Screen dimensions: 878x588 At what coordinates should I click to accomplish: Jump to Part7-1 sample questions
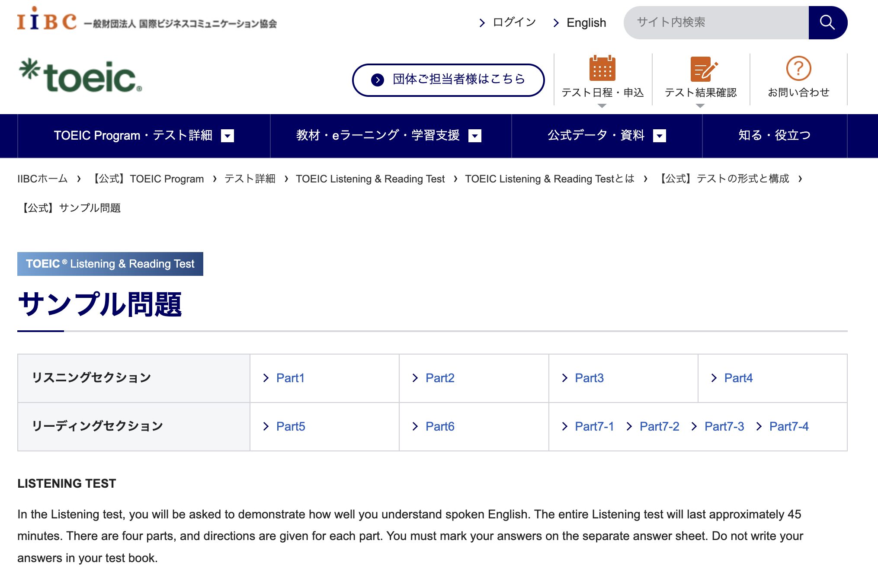[594, 427]
